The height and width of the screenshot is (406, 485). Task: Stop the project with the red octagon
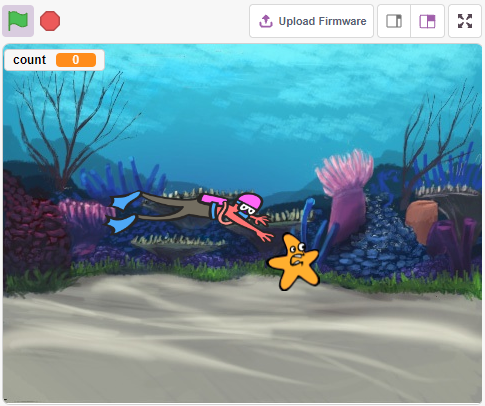point(50,21)
